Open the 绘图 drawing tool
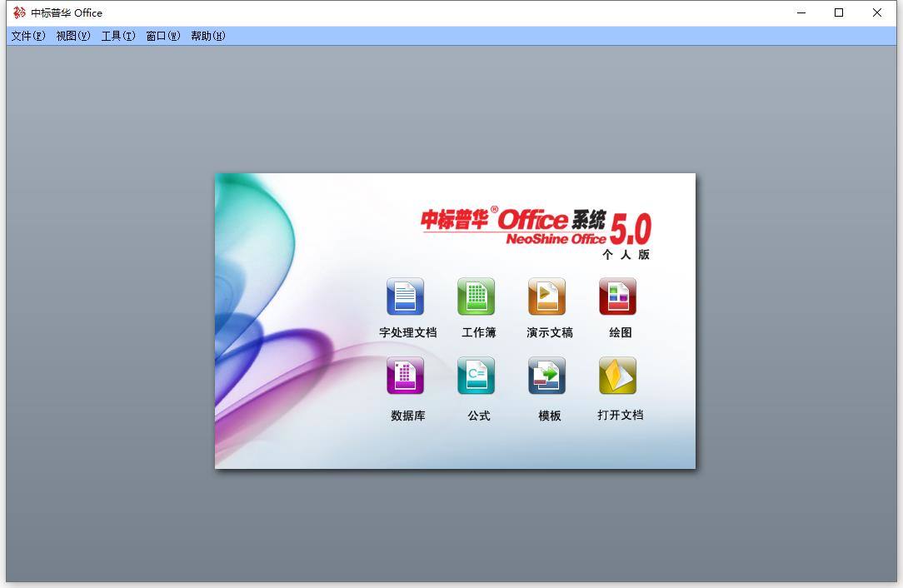This screenshot has height=588, width=903. (619, 296)
